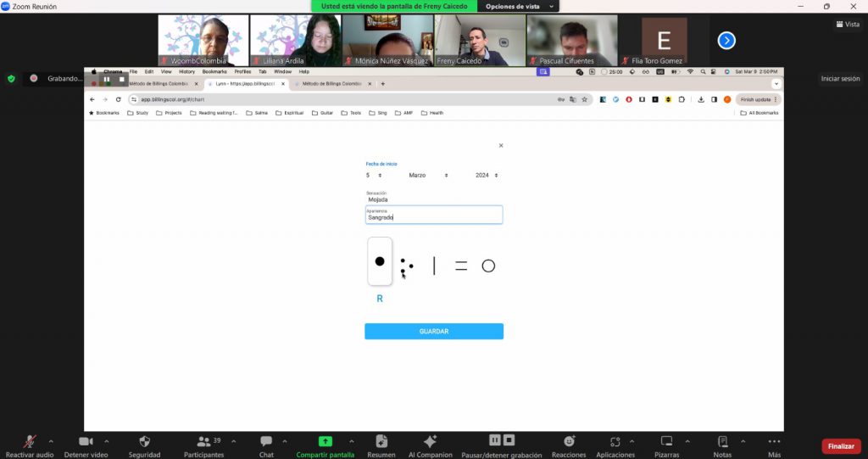The width and height of the screenshot is (868, 459).
Task: Open Aplicaciones in Zoom toolbar
Action: [615, 447]
